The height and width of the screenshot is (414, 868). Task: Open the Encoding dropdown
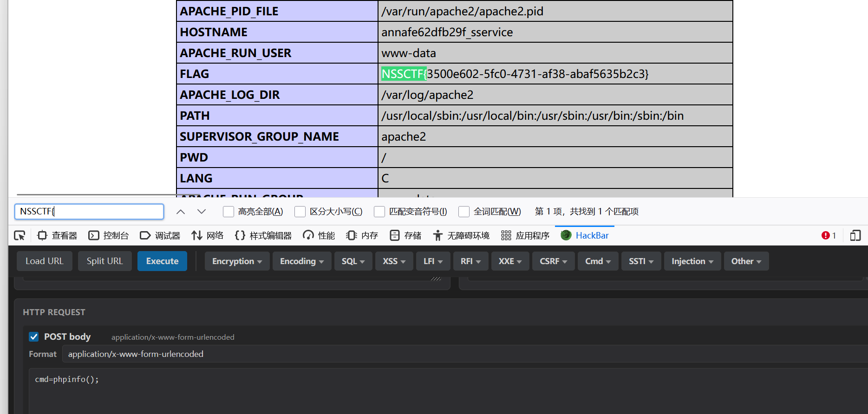pyautogui.click(x=302, y=261)
